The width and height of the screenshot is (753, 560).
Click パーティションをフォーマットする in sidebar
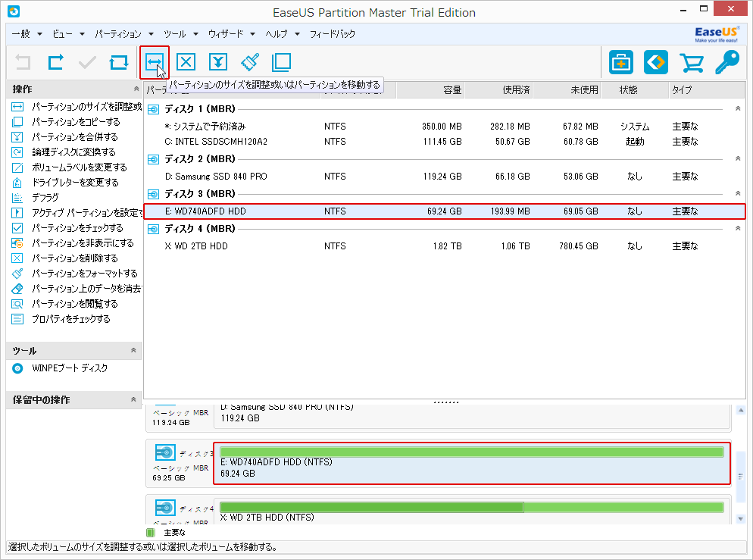(85, 274)
